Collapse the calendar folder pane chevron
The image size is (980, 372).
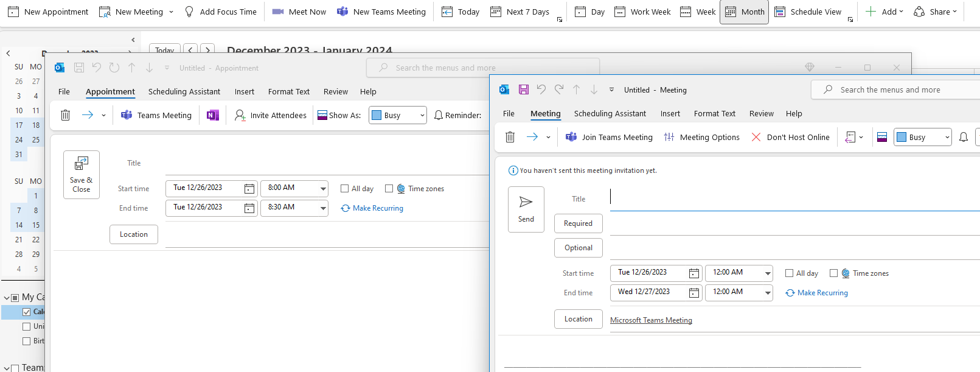click(x=133, y=40)
